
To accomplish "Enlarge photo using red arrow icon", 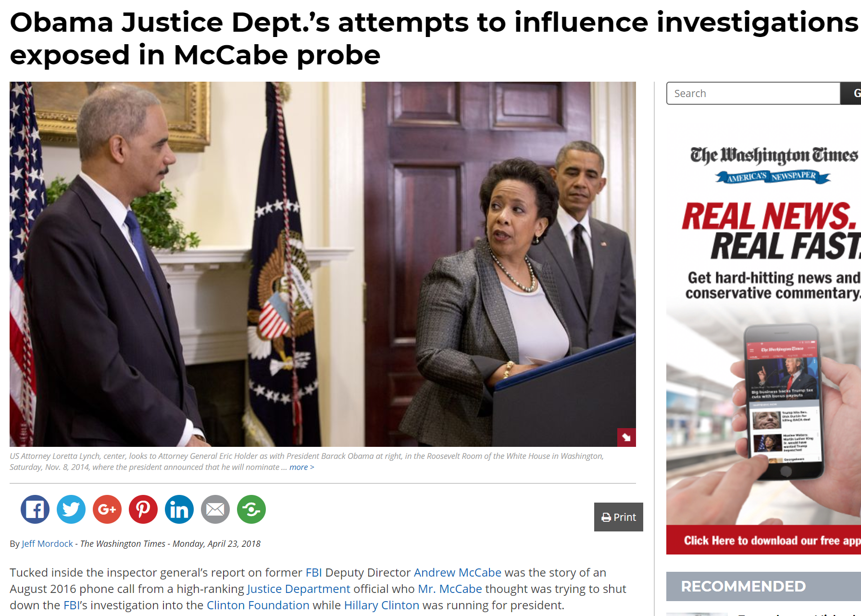I will [626, 437].
